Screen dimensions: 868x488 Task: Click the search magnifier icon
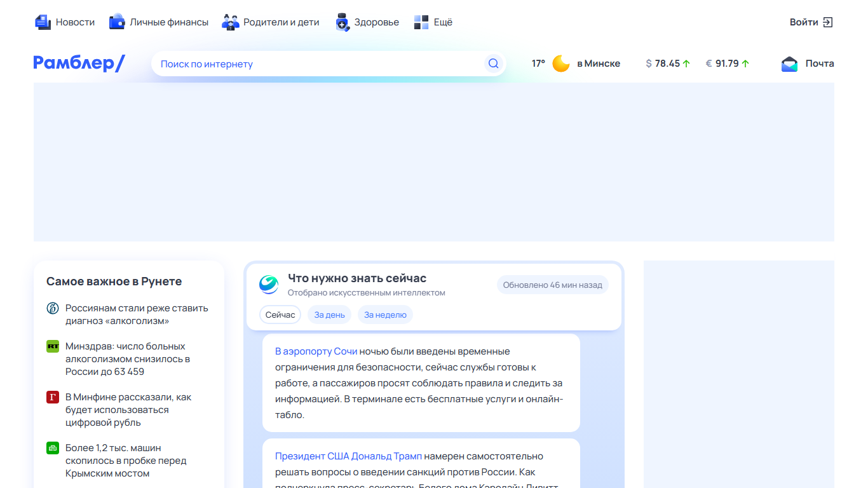click(x=494, y=64)
